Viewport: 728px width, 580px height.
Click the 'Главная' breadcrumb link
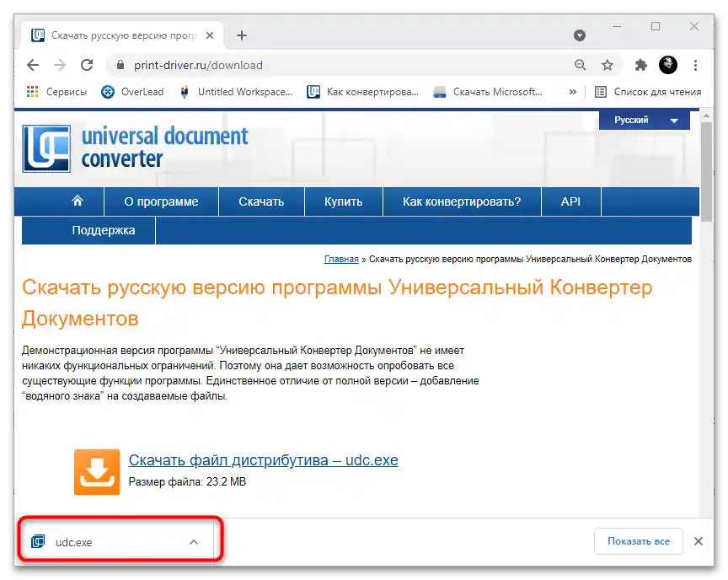coord(341,259)
